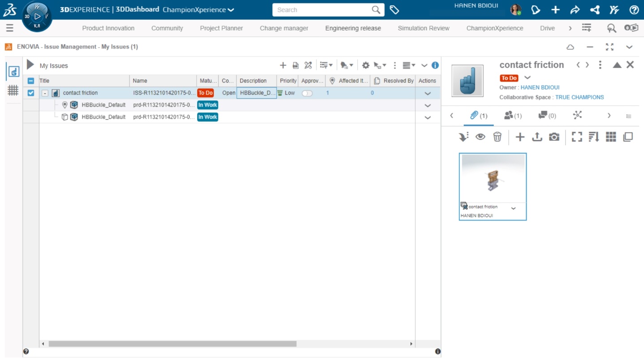The height and width of the screenshot is (362, 644).
Task: Open the filter dropdown in the issues toolbar
Action: pos(326,65)
